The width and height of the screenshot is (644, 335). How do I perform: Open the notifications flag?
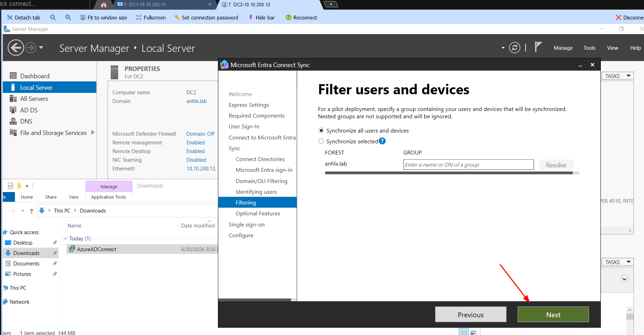(x=538, y=47)
